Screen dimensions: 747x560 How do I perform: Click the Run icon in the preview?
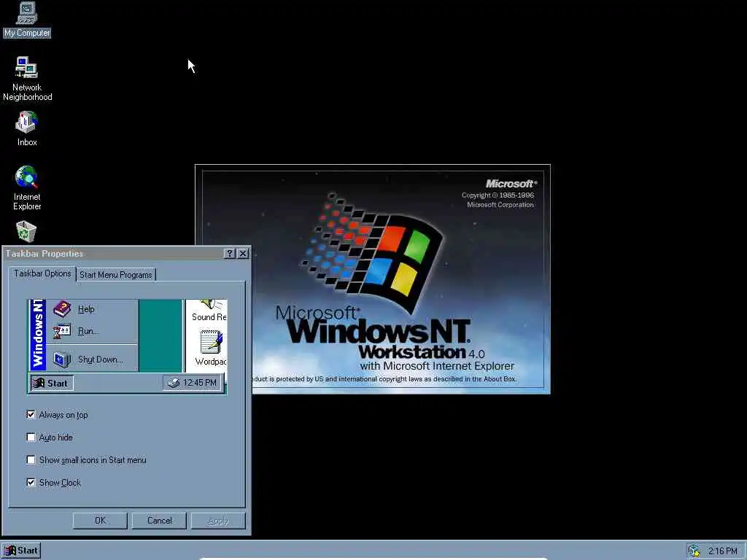[62, 331]
